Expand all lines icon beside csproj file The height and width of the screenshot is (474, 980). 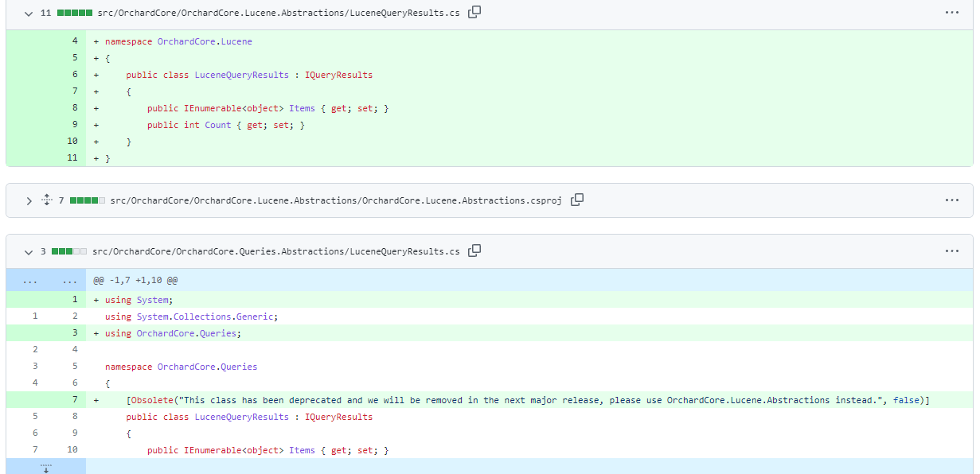(x=46, y=200)
